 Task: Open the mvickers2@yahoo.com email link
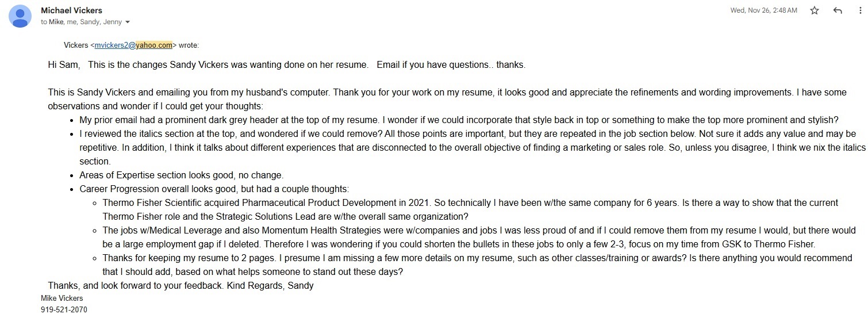point(133,45)
